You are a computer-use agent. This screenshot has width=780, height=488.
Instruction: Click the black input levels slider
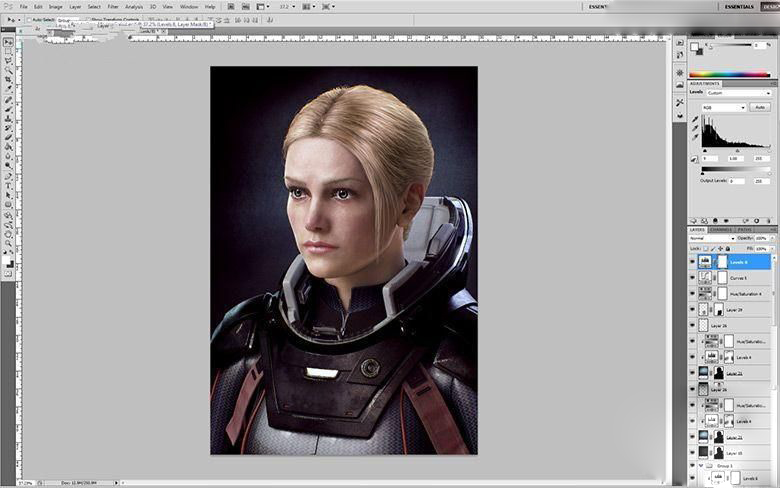coord(704,150)
